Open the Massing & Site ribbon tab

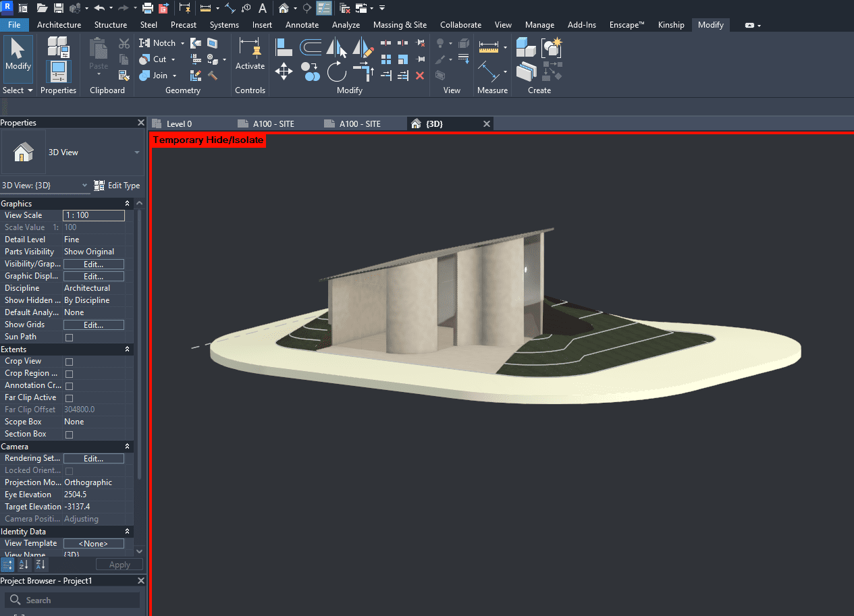click(x=400, y=25)
